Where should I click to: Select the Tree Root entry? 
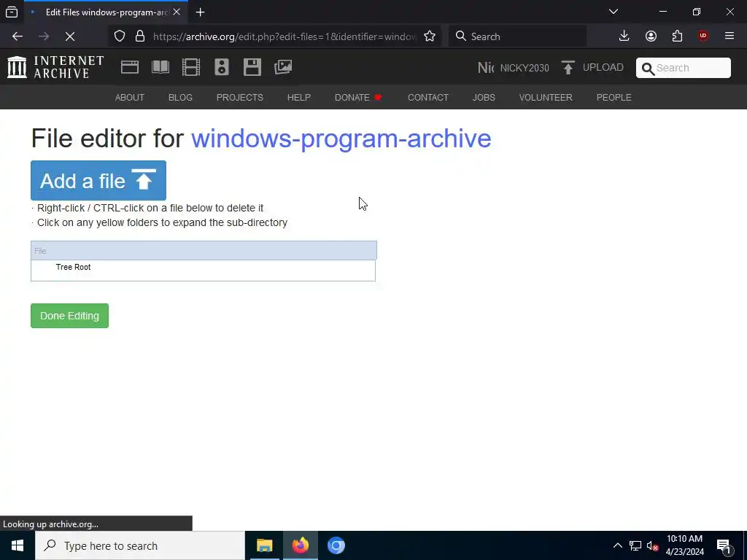click(74, 267)
